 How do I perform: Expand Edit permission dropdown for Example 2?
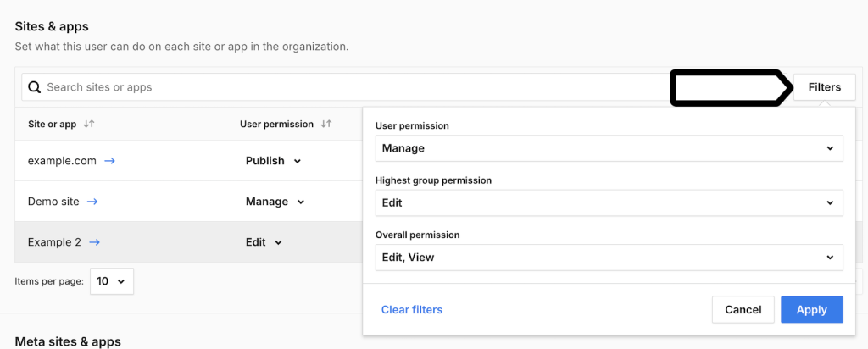click(264, 242)
